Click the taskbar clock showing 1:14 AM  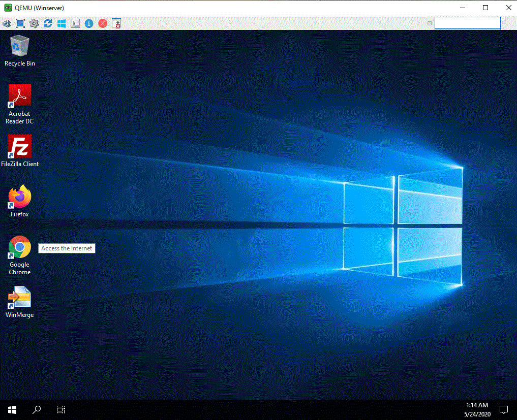(477, 409)
